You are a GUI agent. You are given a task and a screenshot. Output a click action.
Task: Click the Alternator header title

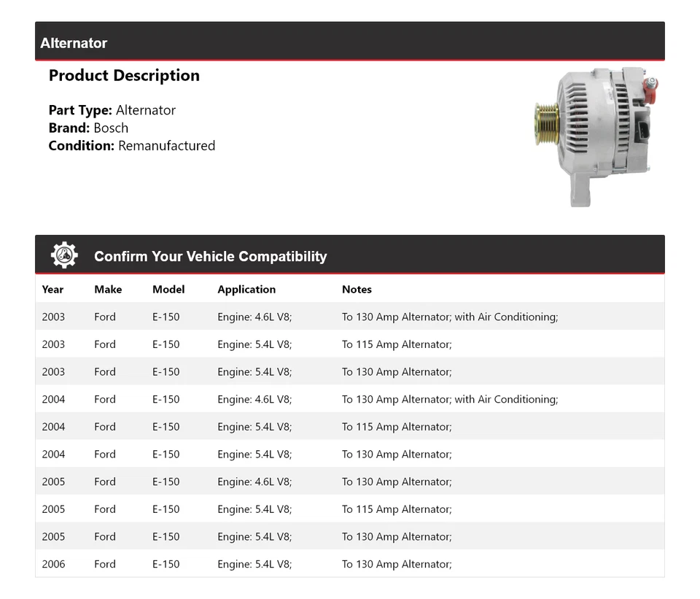click(x=74, y=43)
